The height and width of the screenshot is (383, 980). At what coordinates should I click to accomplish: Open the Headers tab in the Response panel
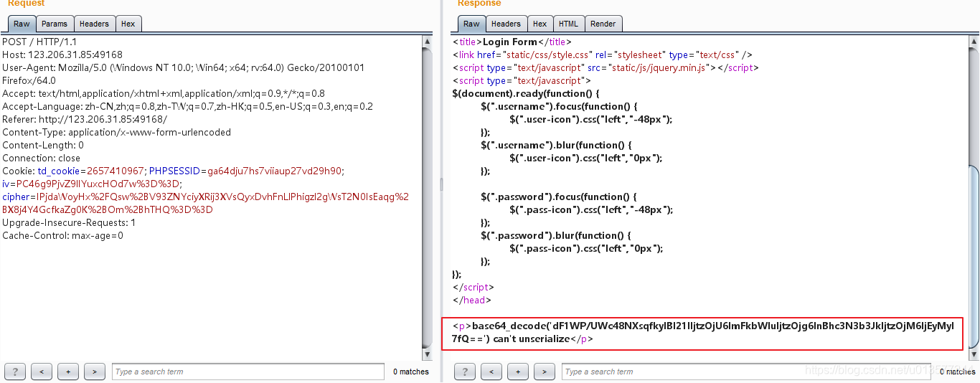[506, 24]
